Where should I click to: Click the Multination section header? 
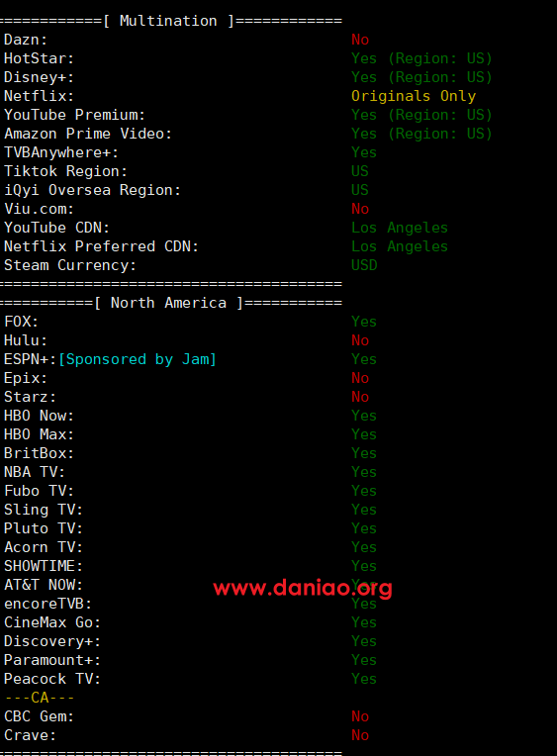click(x=168, y=21)
